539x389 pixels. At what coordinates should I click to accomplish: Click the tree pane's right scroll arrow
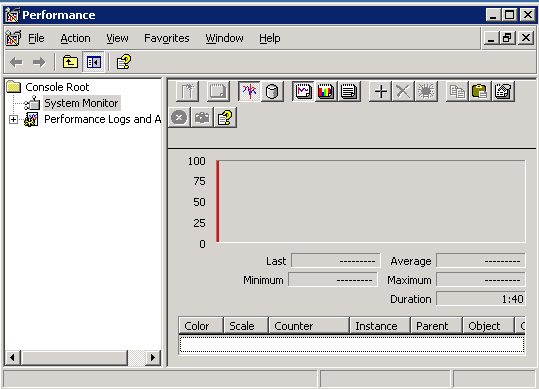[153, 358]
